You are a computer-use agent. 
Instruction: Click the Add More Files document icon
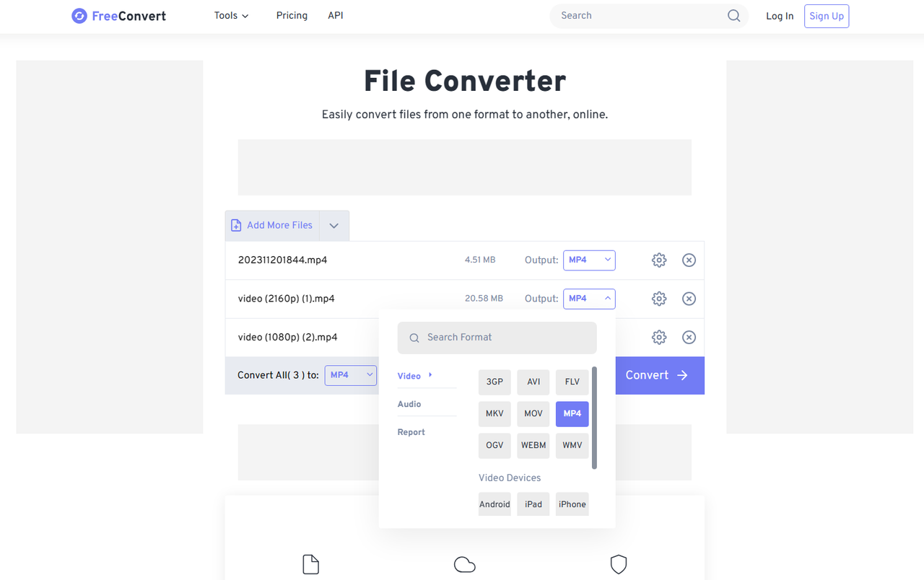tap(236, 225)
